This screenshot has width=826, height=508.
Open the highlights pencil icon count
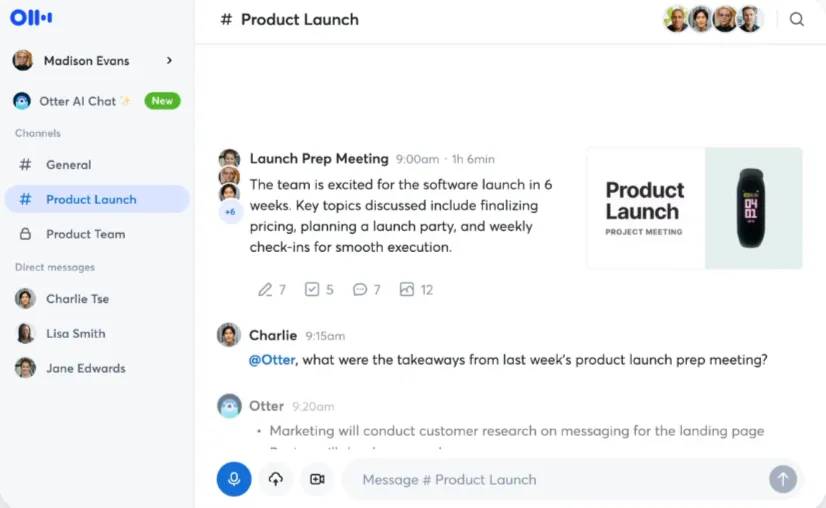coord(271,289)
